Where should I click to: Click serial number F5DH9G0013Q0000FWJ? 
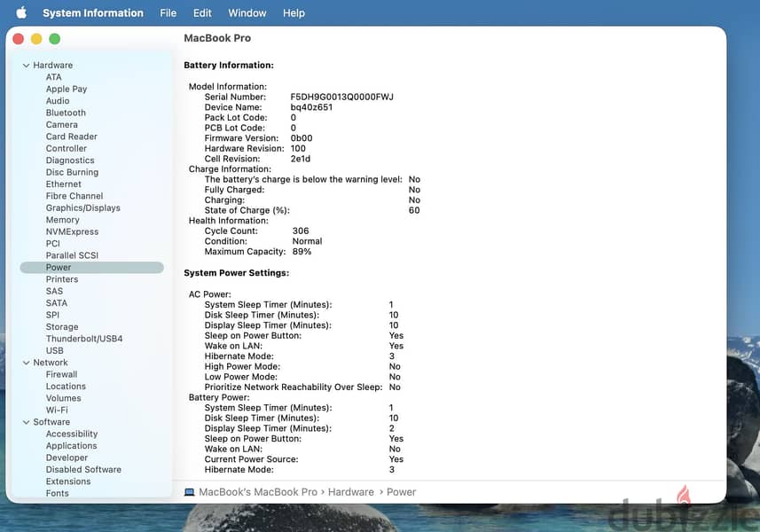[342, 97]
